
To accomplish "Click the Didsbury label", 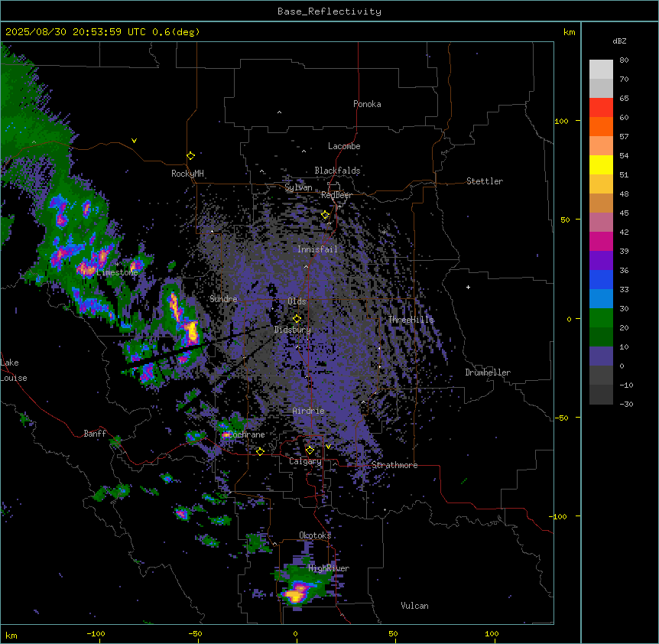I will pos(293,330).
